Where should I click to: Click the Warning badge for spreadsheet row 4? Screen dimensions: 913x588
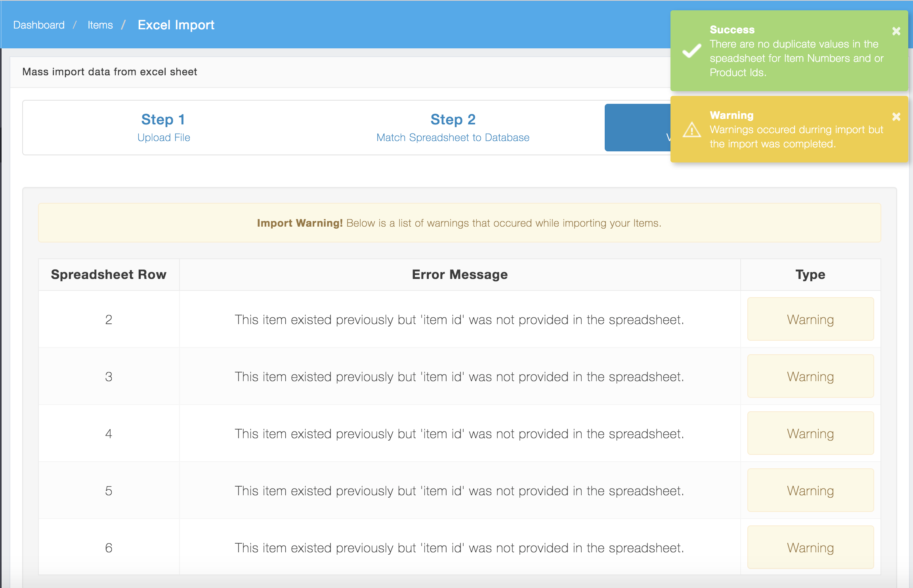(x=810, y=433)
